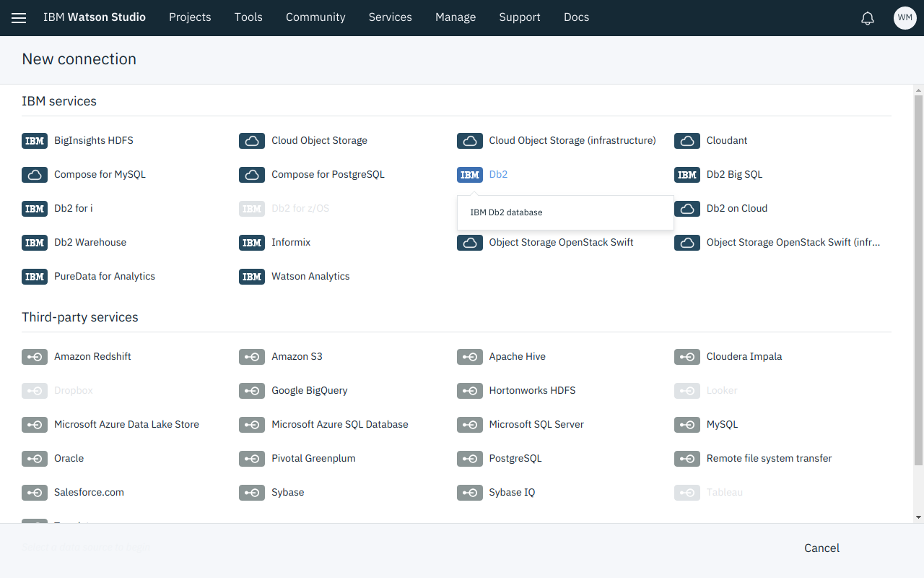Select Cloud Object Storage (infrastructure) service
924x578 pixels.
pyautogui.click(x=572, y=141)
